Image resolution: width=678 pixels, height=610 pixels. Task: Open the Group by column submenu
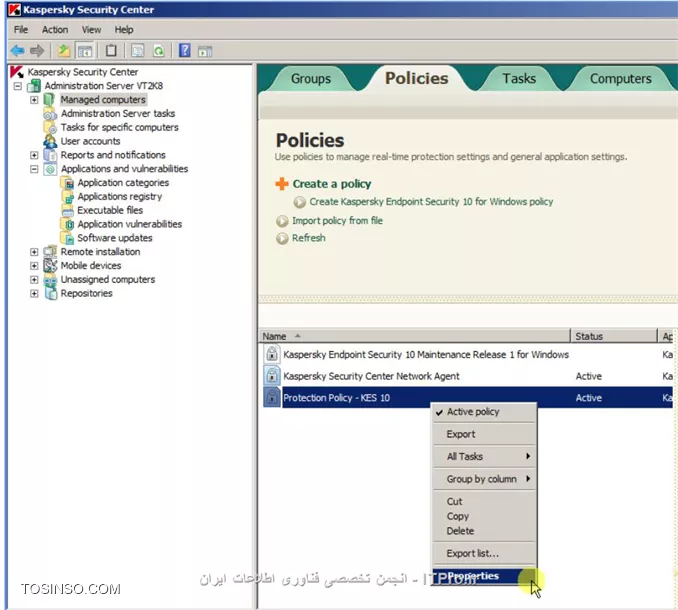pos(485,479)
